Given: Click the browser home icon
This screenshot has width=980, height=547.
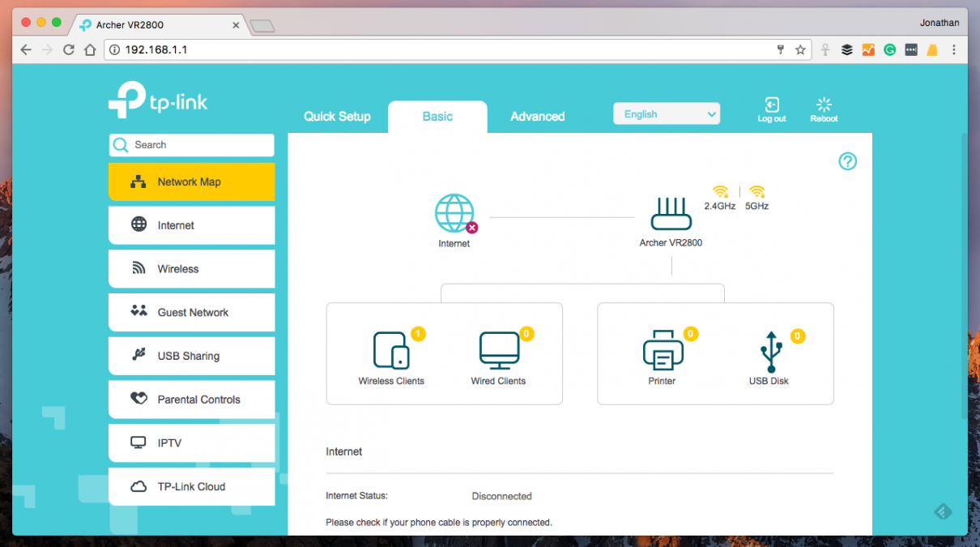Looking at the screenshot, I should point(91,49).
